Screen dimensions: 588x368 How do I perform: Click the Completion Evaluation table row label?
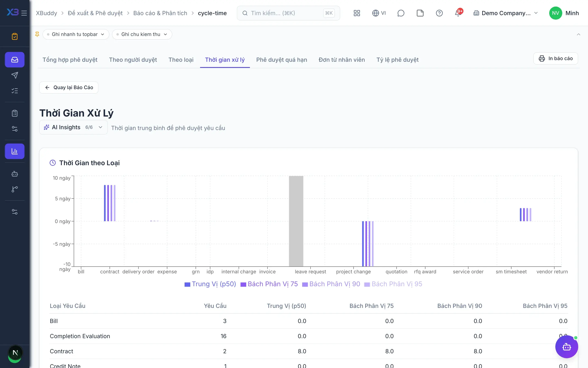click(x=80, y=336)
